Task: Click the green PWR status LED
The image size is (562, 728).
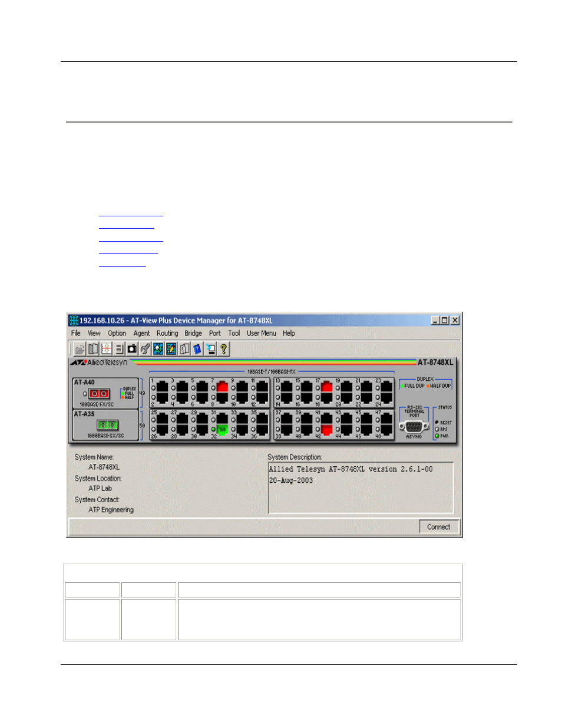Action: [437, 436]
